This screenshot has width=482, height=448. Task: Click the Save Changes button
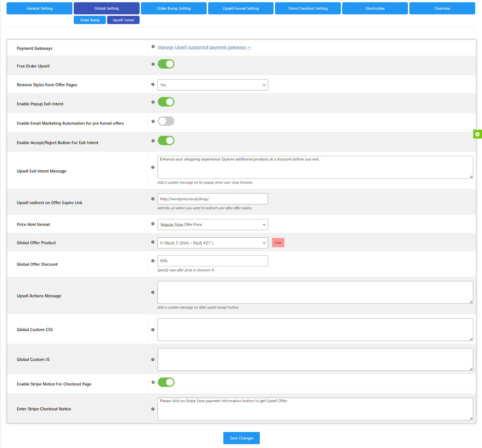[241, 438]
